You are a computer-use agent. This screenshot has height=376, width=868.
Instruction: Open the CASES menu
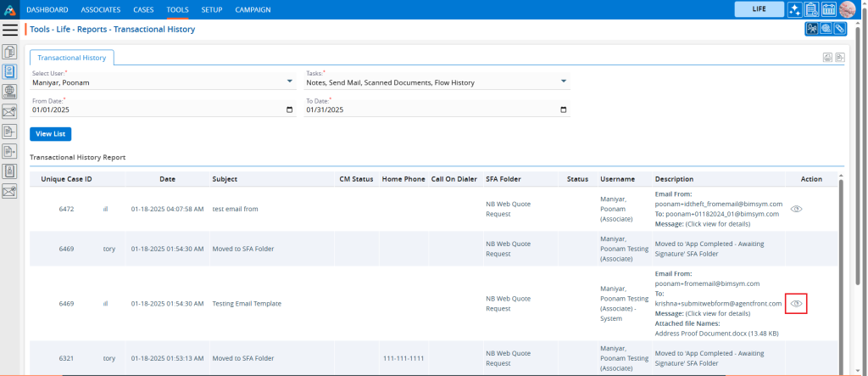point(143,9)
